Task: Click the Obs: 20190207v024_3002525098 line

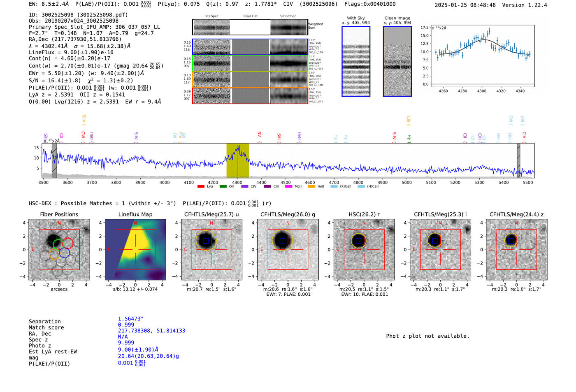Action: pos(74,21)
